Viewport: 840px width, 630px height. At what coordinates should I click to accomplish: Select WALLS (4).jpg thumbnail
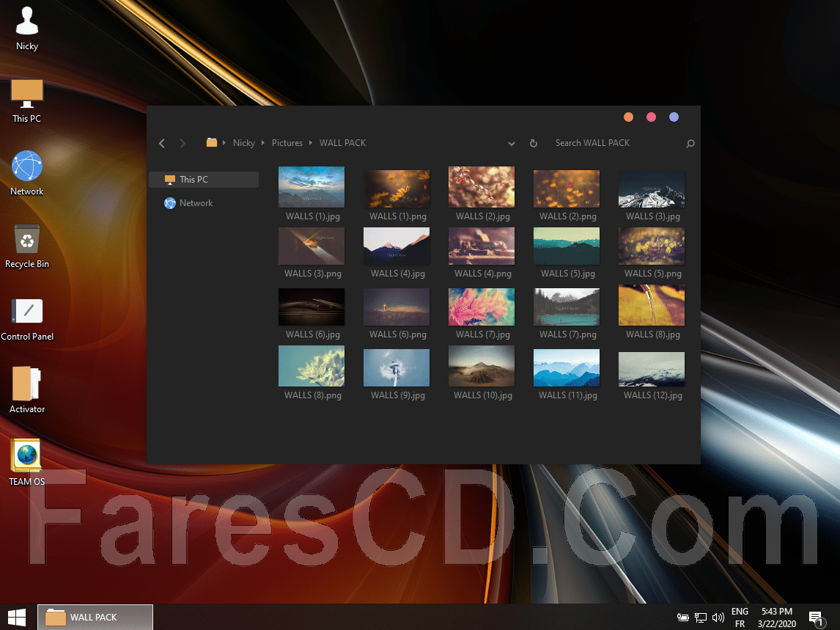[397, 246]
